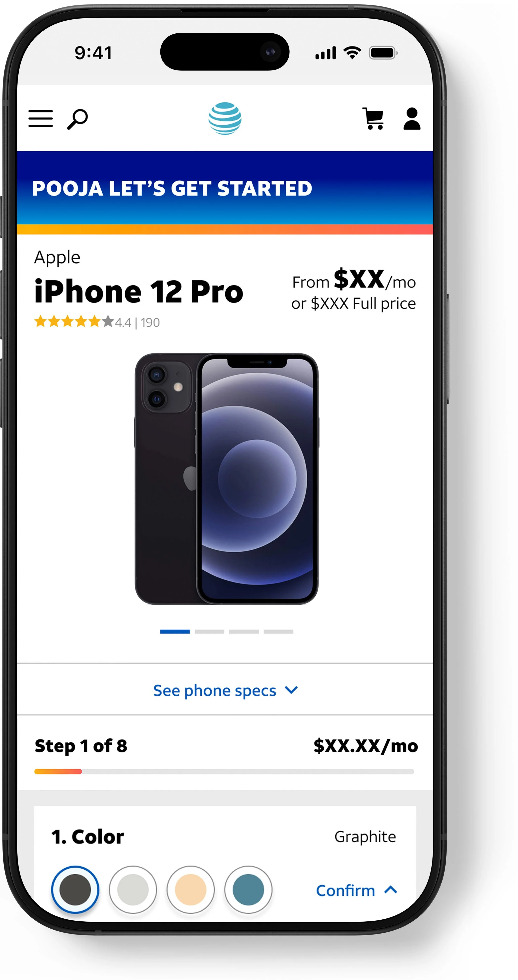
Task: Show the second product image indicator
Action: (210, 631)
